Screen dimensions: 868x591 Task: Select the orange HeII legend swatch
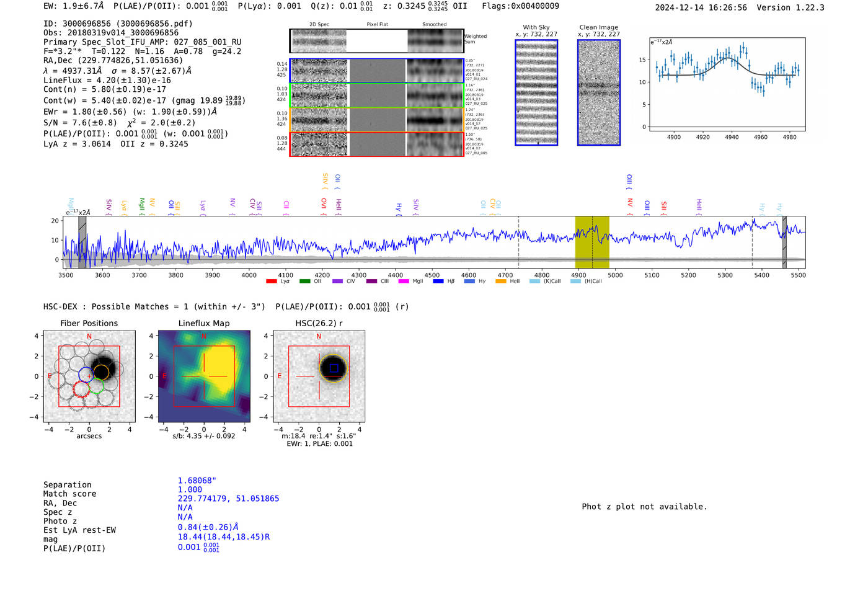click(x=500, y=281)
